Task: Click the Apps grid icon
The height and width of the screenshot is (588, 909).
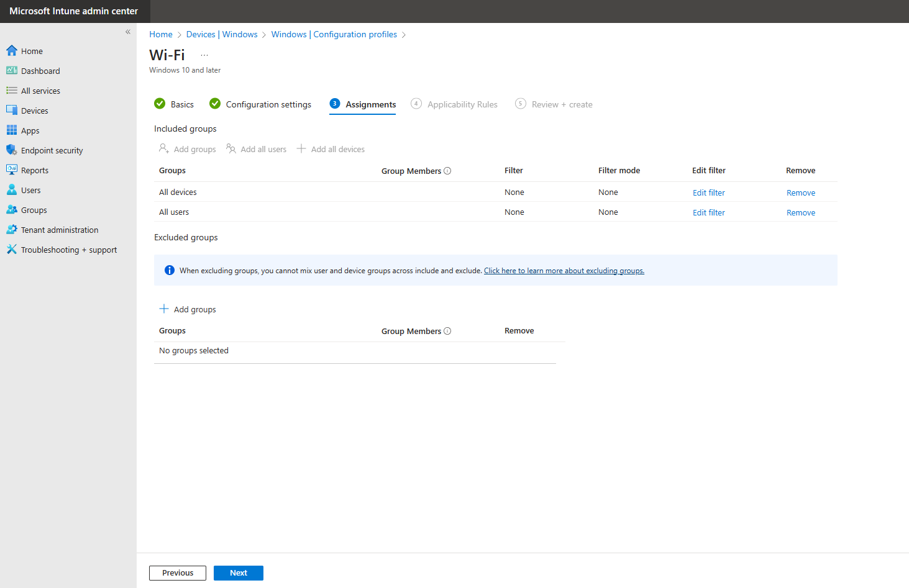Action: 12,130
